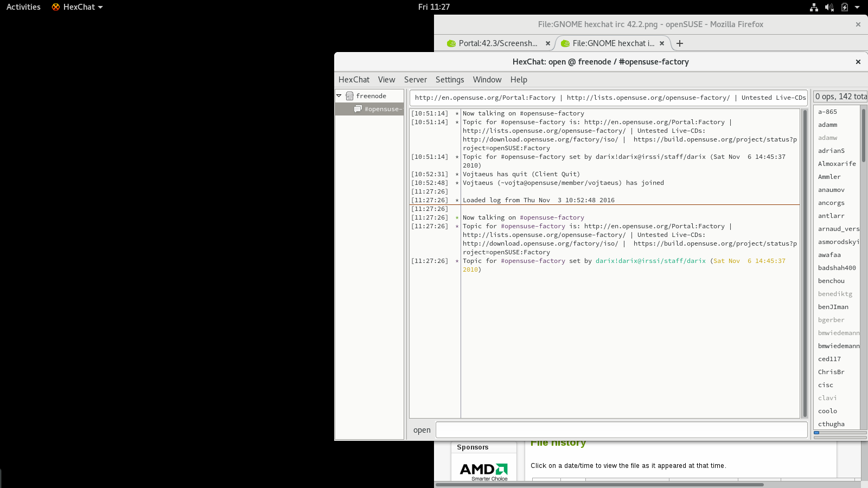This screenshot has height=488, width=868.
Task: Collapse the freenode server tree
Action: coord(340,96)
